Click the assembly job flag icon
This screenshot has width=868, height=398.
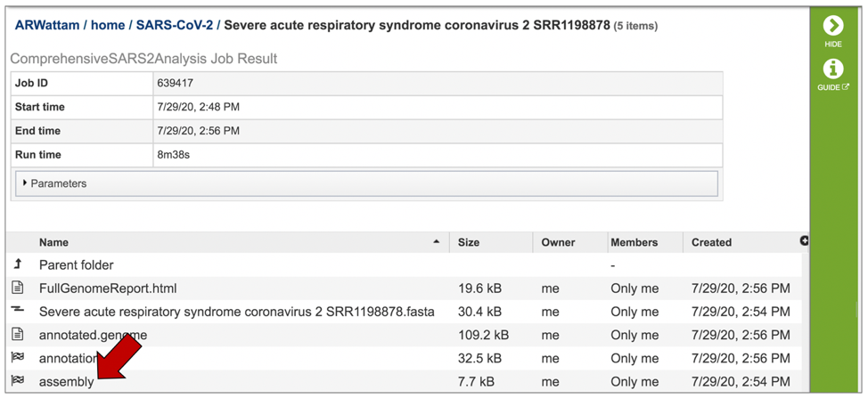click(x=18, y=381)
